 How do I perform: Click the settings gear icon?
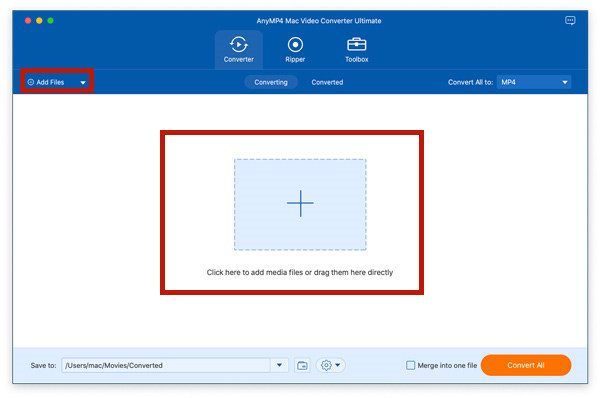pyautogui.click(x=326, y=365)
